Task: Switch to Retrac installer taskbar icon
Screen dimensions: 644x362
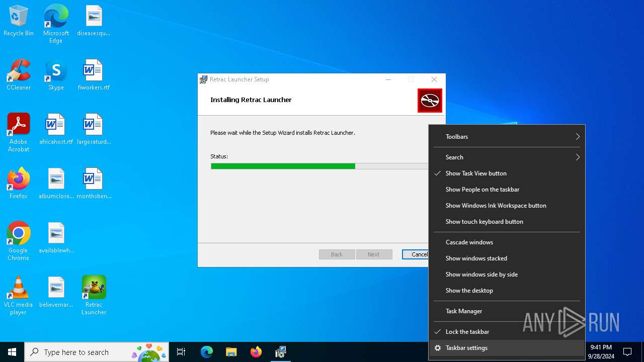Action: 280,352
